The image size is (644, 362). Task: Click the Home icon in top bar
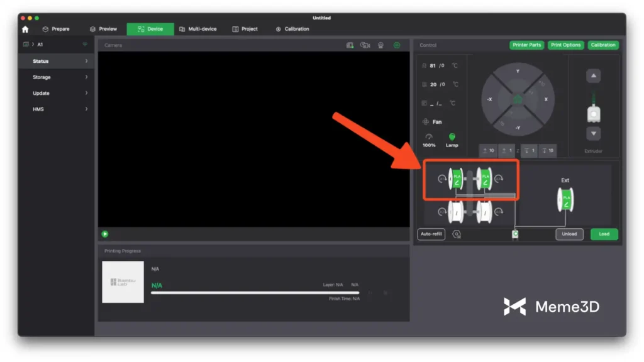pos(25,29)
